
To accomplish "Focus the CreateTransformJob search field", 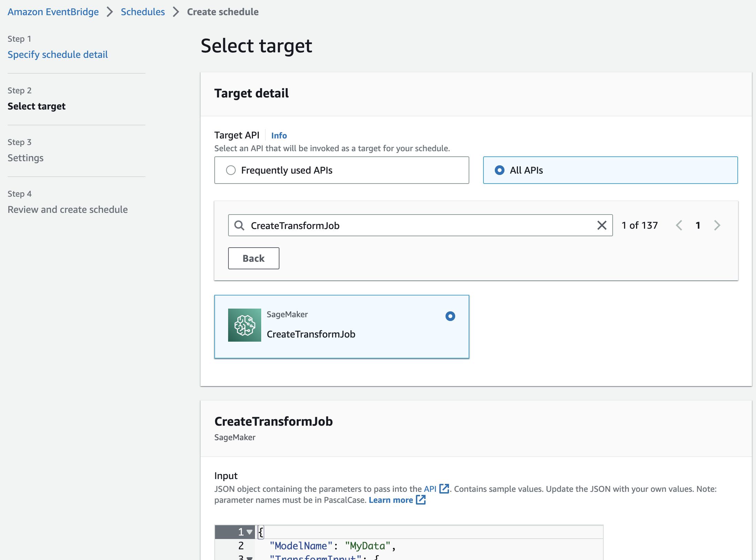I will pos(420,225).
